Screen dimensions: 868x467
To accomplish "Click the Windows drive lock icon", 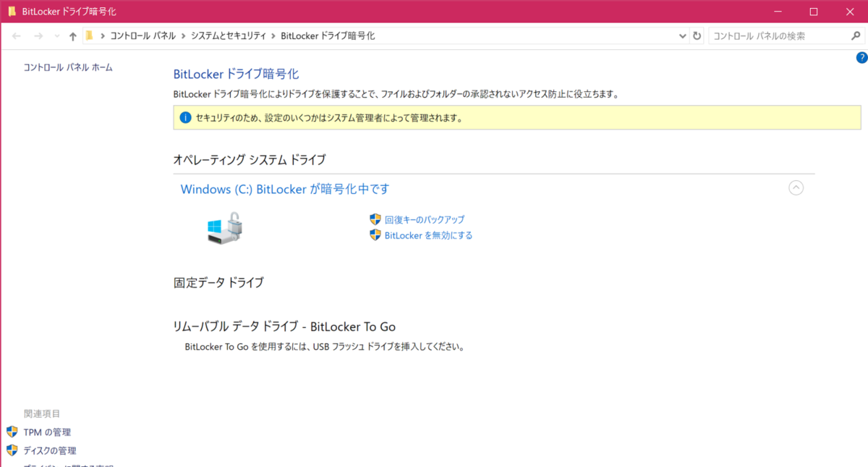I will (x=224, y=228).
